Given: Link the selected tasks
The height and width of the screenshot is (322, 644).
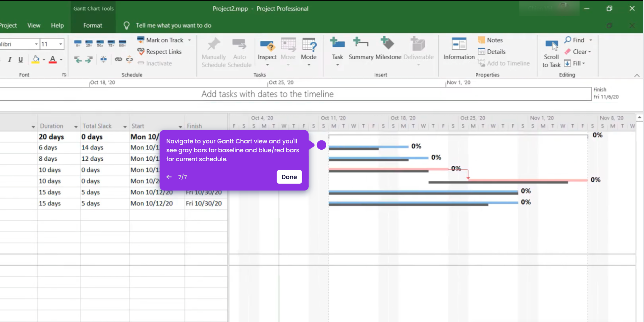Looking at the screenshot, I should (119, 60).
